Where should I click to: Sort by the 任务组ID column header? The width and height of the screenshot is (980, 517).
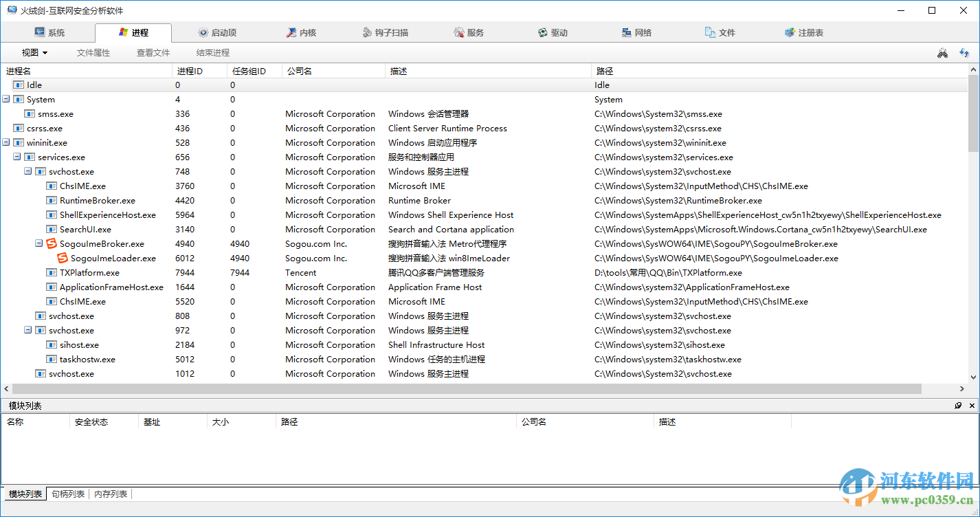click(255, 71)
